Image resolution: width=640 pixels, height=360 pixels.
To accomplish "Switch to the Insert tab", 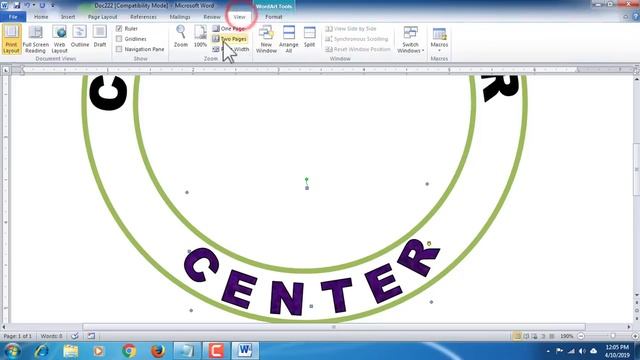I will (x=68, y=17).
